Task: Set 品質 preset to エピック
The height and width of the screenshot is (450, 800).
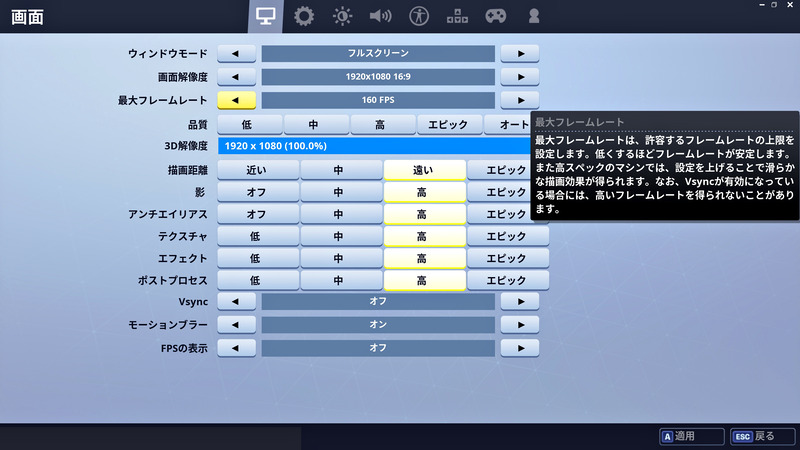Action: pyautogui.click(x=449, y=124)
